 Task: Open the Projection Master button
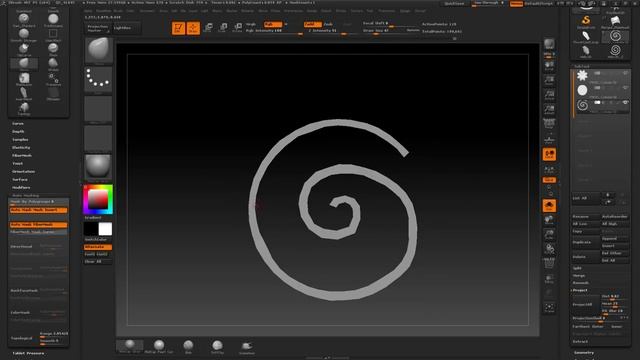[x=98, y=28]
